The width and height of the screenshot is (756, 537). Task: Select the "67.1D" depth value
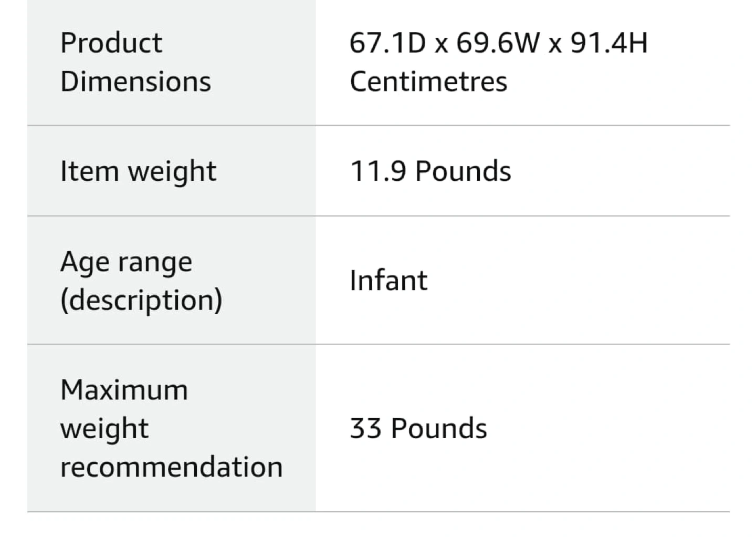tap(387, 43)
